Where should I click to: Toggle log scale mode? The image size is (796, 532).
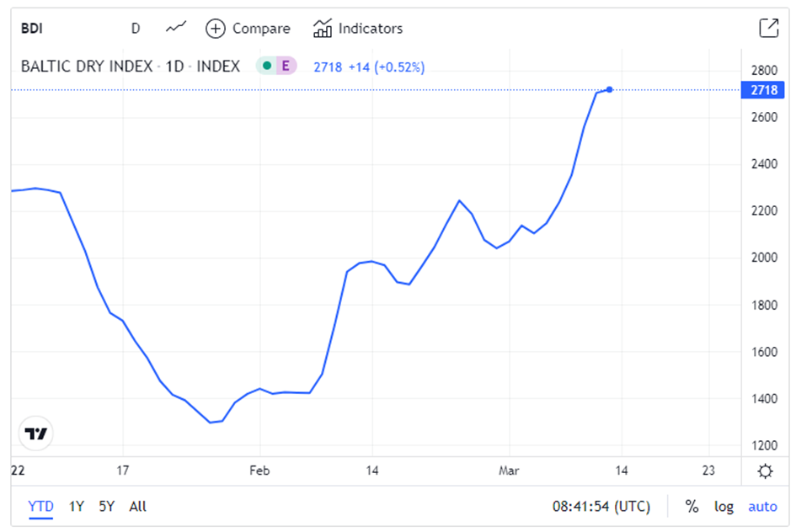(724, 507)
